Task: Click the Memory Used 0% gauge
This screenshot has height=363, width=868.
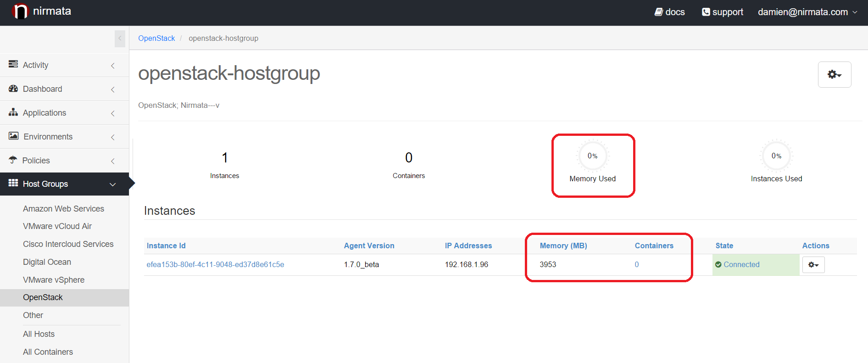Action: [592, 156]
